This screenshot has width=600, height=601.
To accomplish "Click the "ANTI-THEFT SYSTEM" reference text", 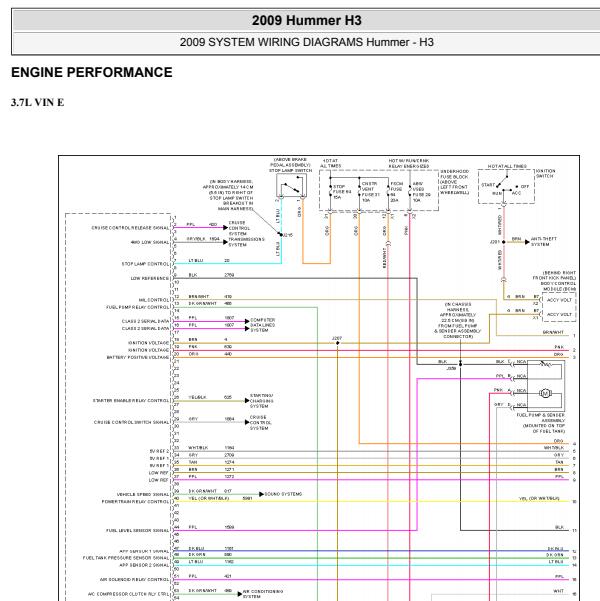I will point(544,241).
